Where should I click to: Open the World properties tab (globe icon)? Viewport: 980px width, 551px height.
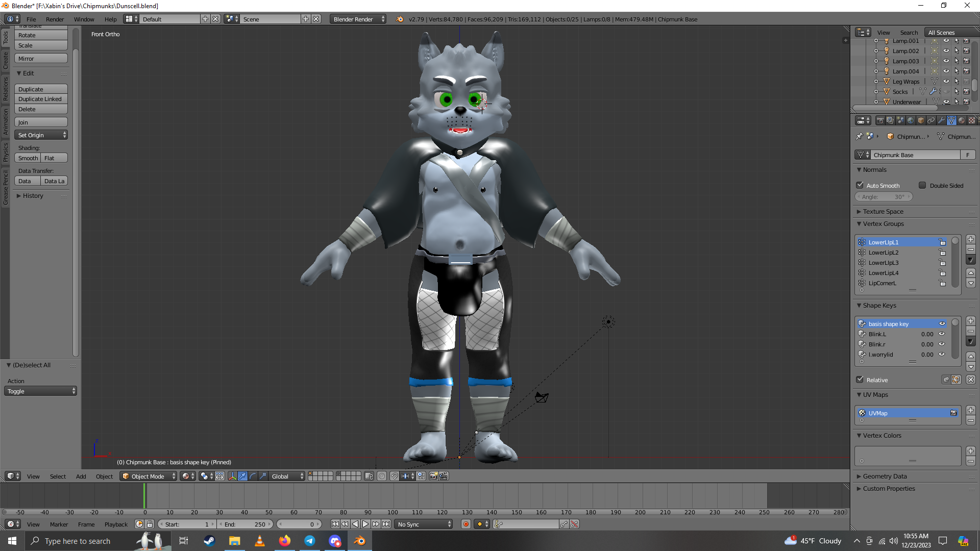tap(911, 120)
